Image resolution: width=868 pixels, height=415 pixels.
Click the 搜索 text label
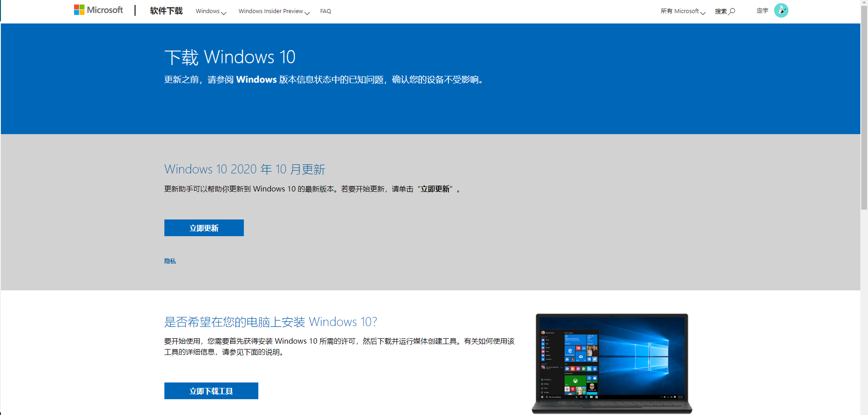click(721, 11)
